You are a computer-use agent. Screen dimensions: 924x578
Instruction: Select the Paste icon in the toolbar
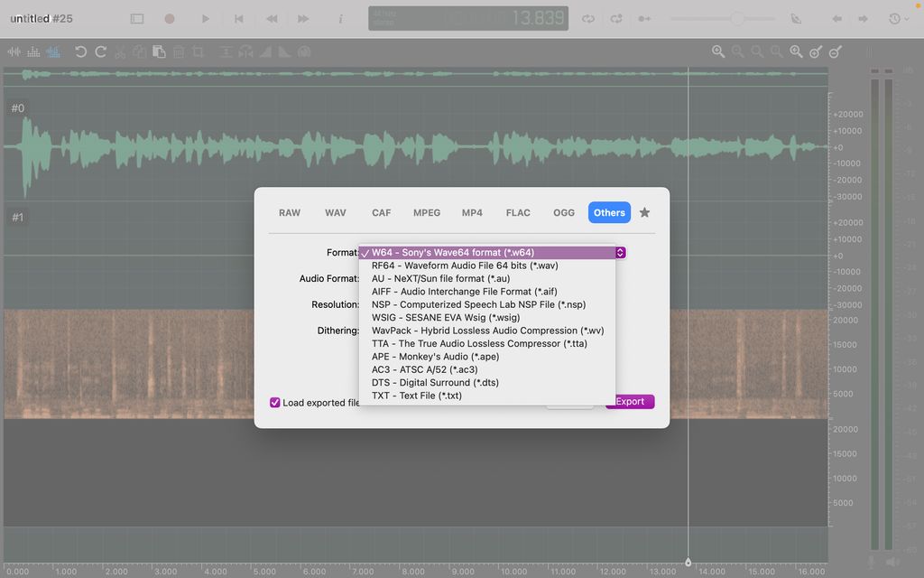point(159,51)
